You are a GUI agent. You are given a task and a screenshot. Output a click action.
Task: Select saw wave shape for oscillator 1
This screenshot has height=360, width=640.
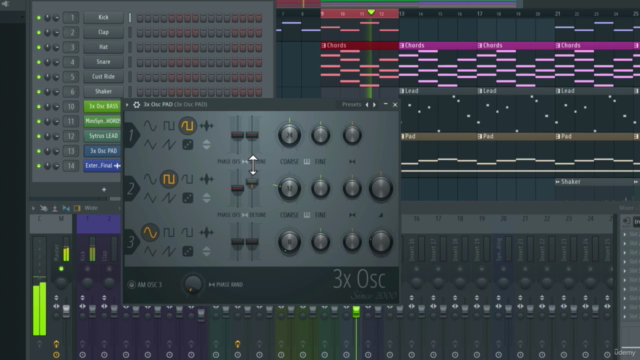pyautogui.click(x=169, y=144)
